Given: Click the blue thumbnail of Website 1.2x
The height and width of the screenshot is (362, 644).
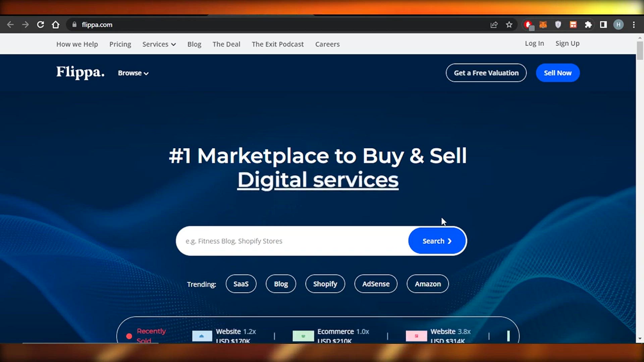Looking at the screenshot, I should [x=202, y=336].
